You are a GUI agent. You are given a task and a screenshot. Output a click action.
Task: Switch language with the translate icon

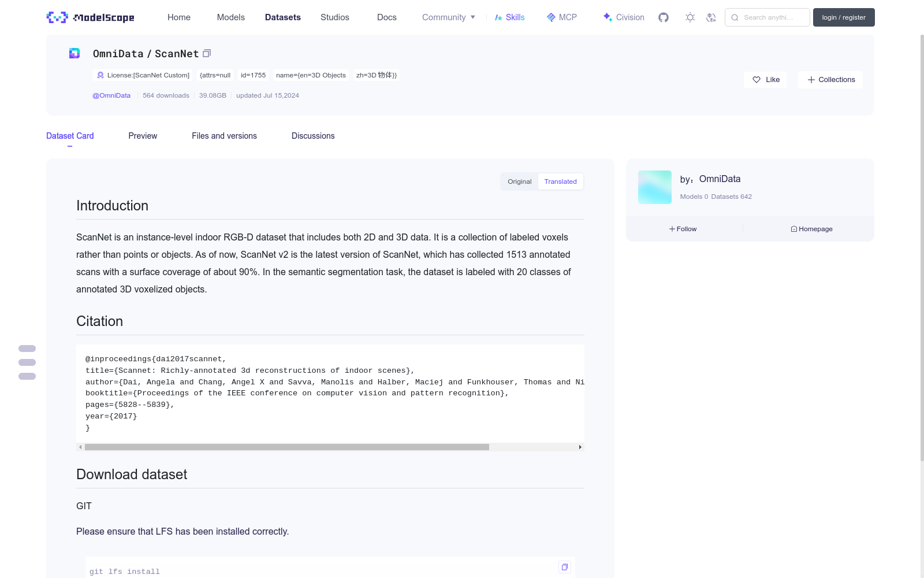pyautogui.click(x=711, y=17)
